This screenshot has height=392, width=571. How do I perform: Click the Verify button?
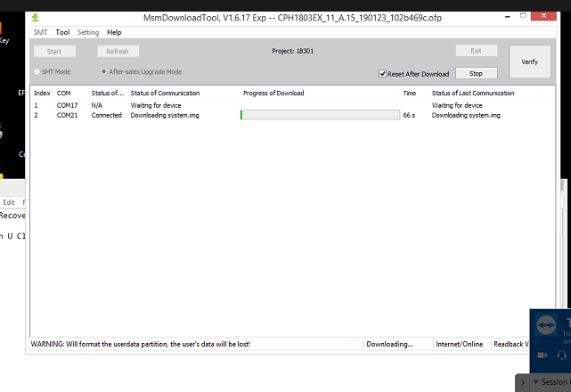(530, 61)
